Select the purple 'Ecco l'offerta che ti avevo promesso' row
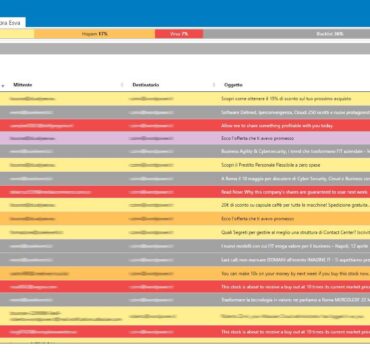 (x=185, y=138)
